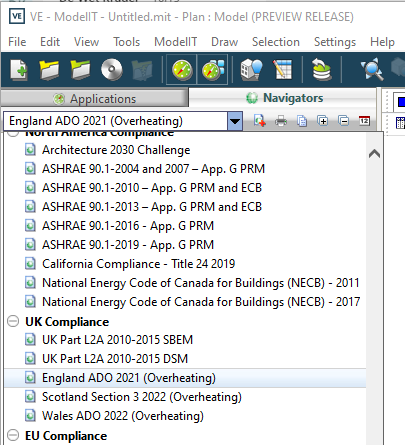405x445 pixels.
Task: Open the navigator selection dropdown arrow
Action: (235, 121)
